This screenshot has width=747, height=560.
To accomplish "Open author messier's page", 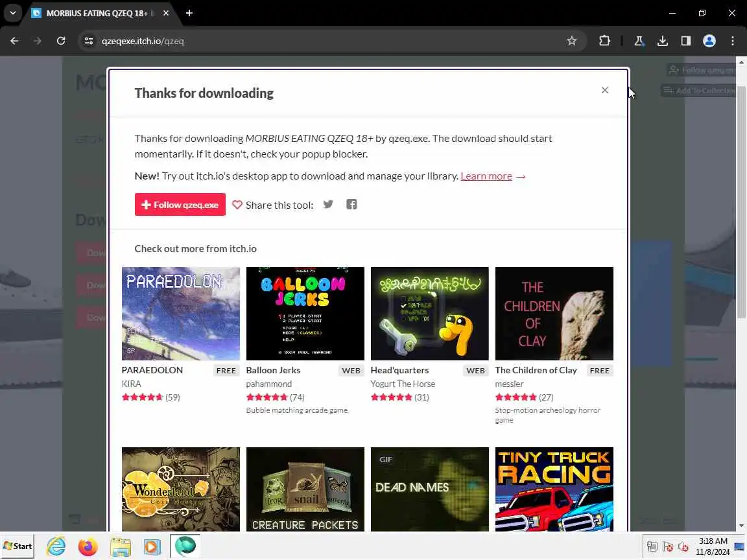I will [x=509, y=384].
